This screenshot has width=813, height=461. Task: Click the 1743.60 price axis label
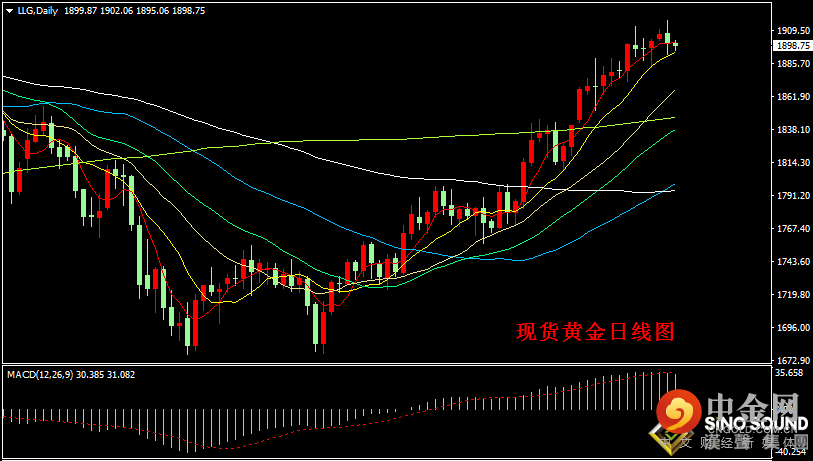pyautogui.click(x=793, y=262)
